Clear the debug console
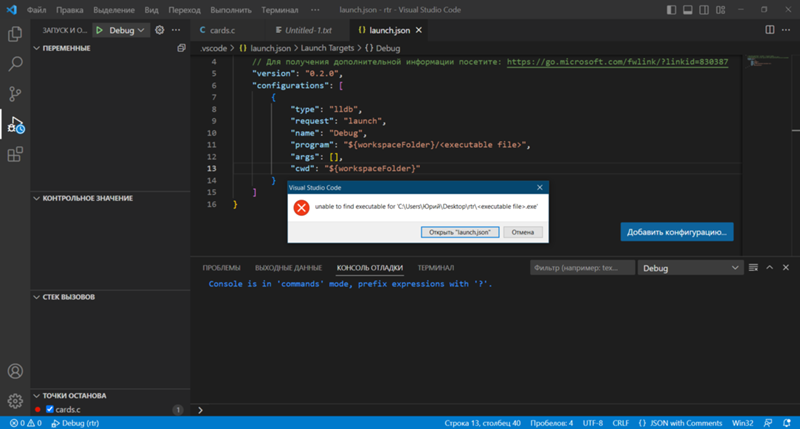The width and height of the screenshot is (800, 429). point(753,267)
